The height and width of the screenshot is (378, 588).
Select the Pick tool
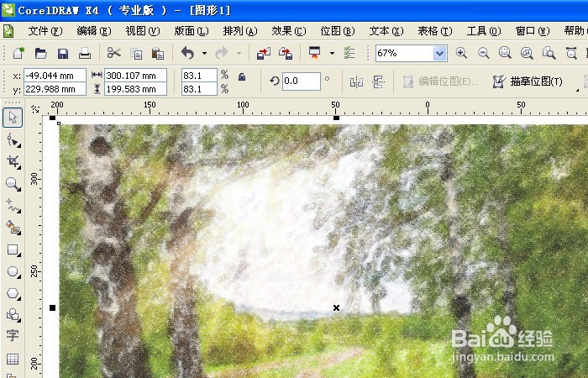point(13,118)
